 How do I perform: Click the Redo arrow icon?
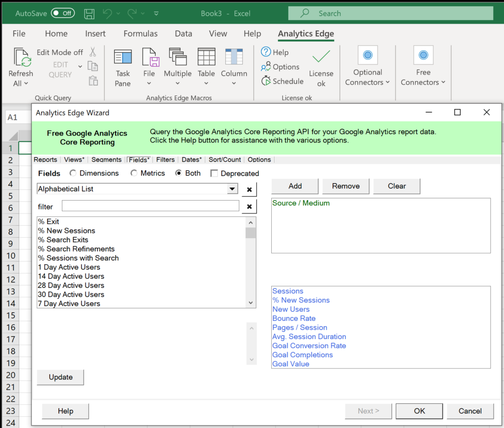coord(132,13)
